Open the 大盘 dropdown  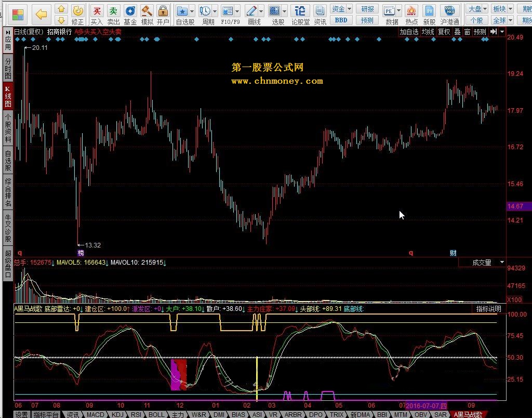click(x=476, y=9)
